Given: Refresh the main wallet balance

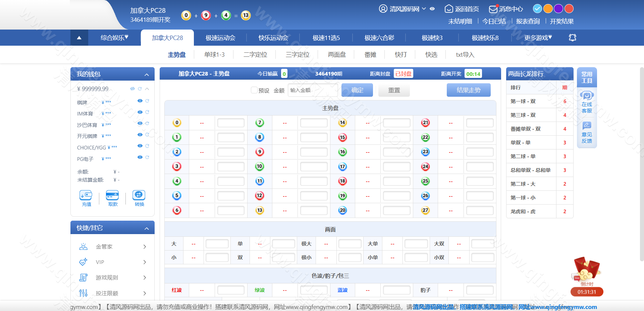Looking at the screenshot, I should tap(140, 89).
